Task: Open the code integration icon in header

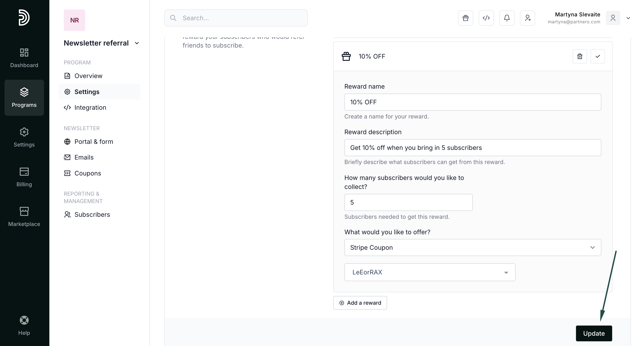Action: point(486,18)
